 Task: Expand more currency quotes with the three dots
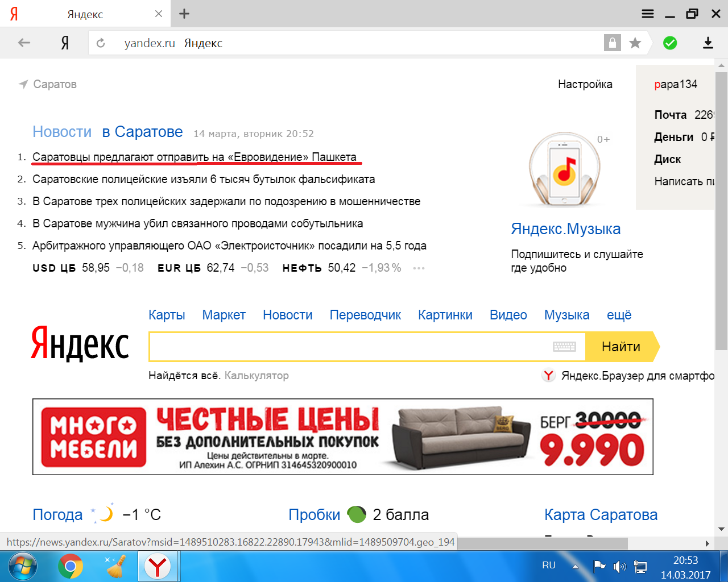[419, 268]
